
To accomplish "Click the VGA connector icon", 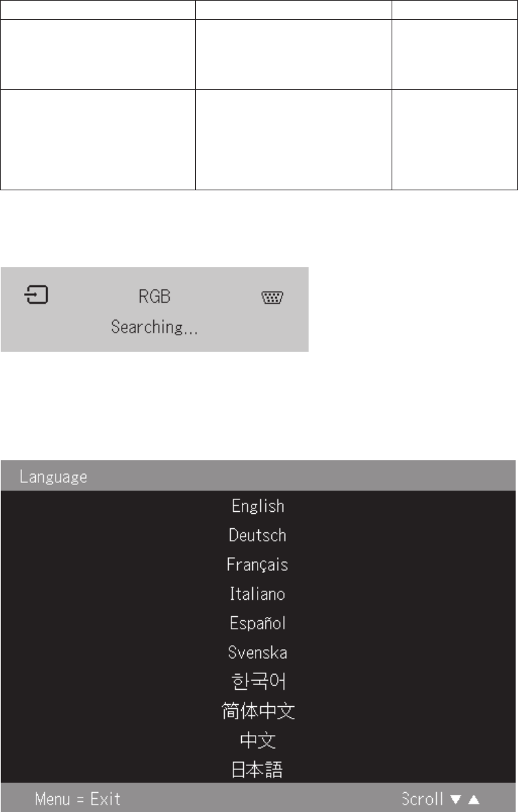I will (273, 297).
